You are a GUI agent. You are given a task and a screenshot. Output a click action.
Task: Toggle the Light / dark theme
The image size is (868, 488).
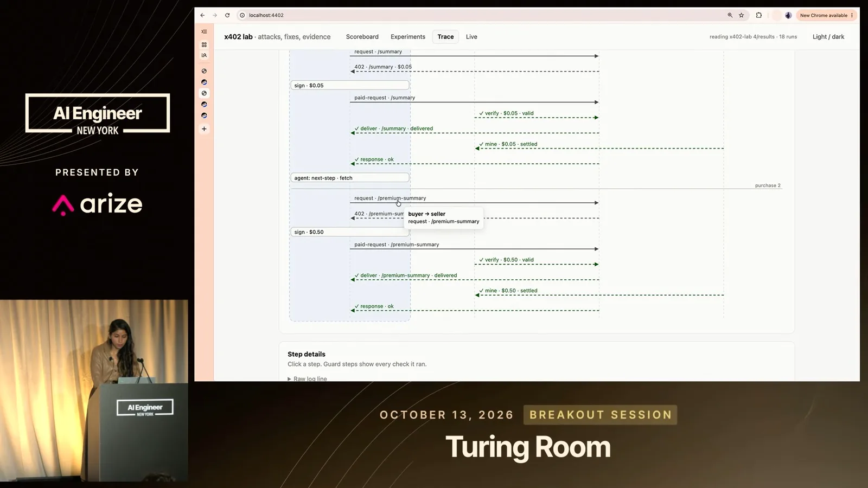(x=828, y=37)
